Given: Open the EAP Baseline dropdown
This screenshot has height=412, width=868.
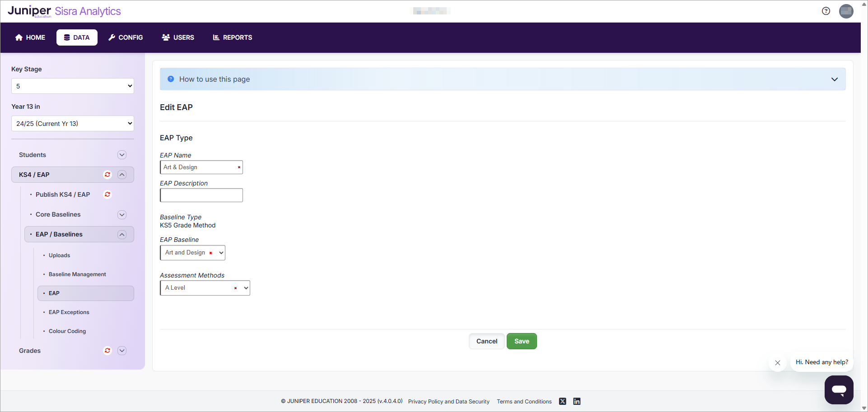Looking at the screenshot, I should 192,253.
